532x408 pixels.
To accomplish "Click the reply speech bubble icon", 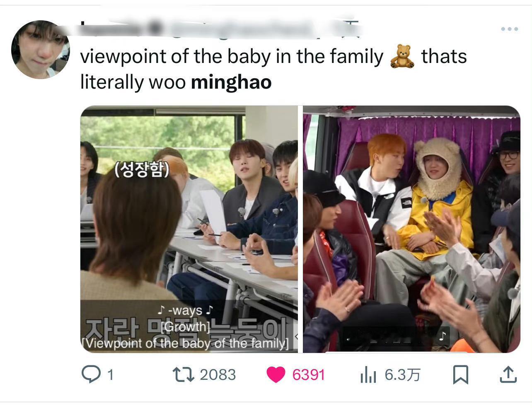I will point(90,374).
